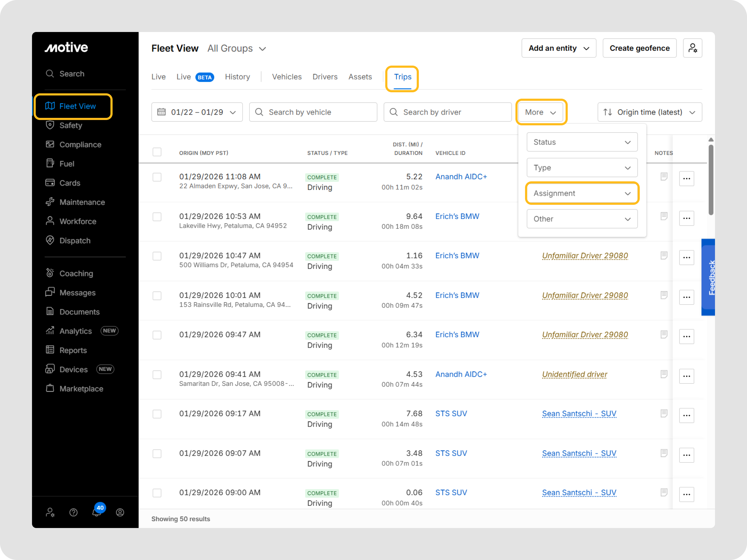The width and height of the screenshot is (747, 560).
Task: Check the 01/29/2026 11:08 AM trip row
Action: point(157,177)
